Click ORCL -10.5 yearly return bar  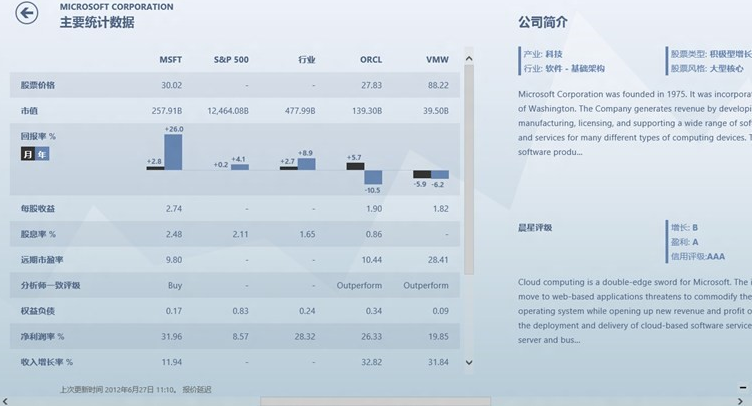[x=373, y=177]
